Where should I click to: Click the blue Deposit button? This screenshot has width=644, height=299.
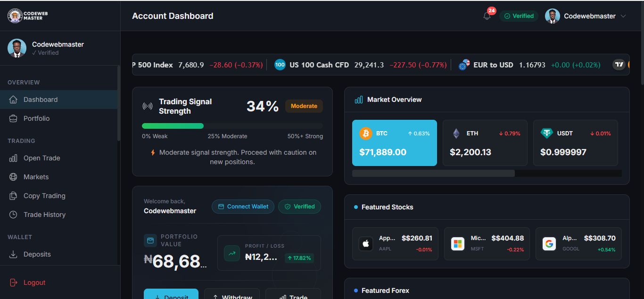(x=171, y=294)
